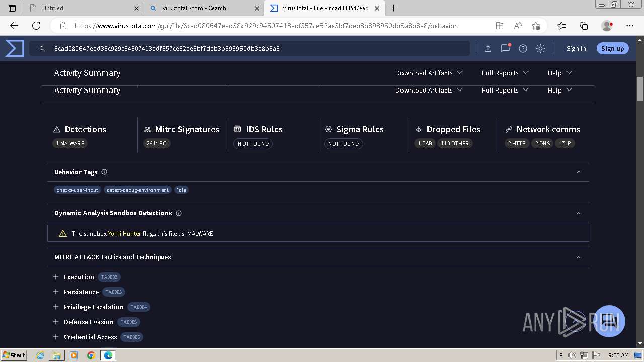
Task: Expand the Credential Access TA0006 tactic
Action: pyautogui.click(x=56, y=337)
